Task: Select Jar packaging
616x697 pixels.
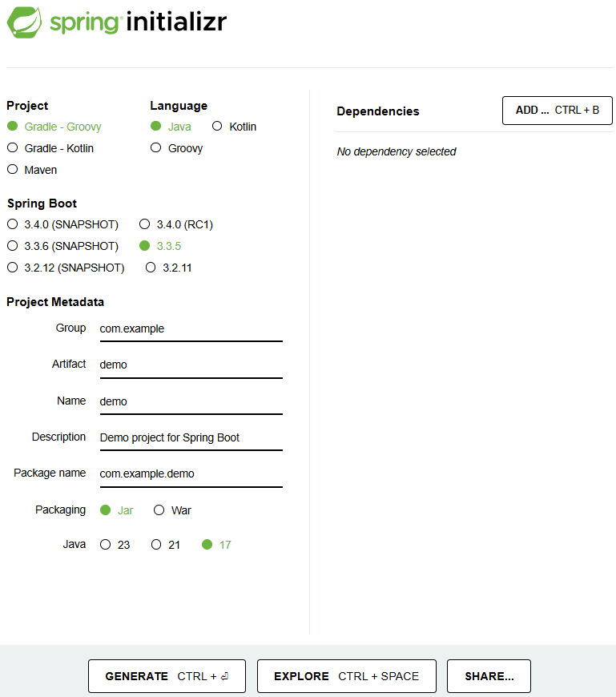Action: 116,510
